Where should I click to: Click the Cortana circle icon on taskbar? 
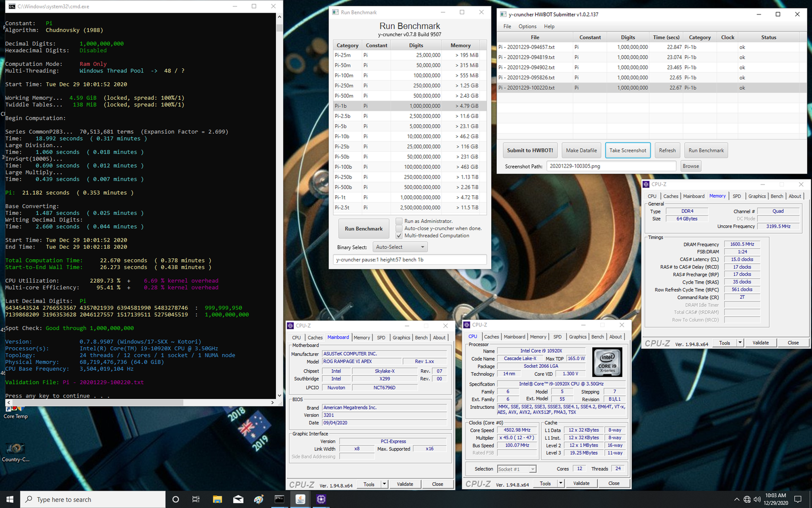pyautogui.click(x=176, y=499)
